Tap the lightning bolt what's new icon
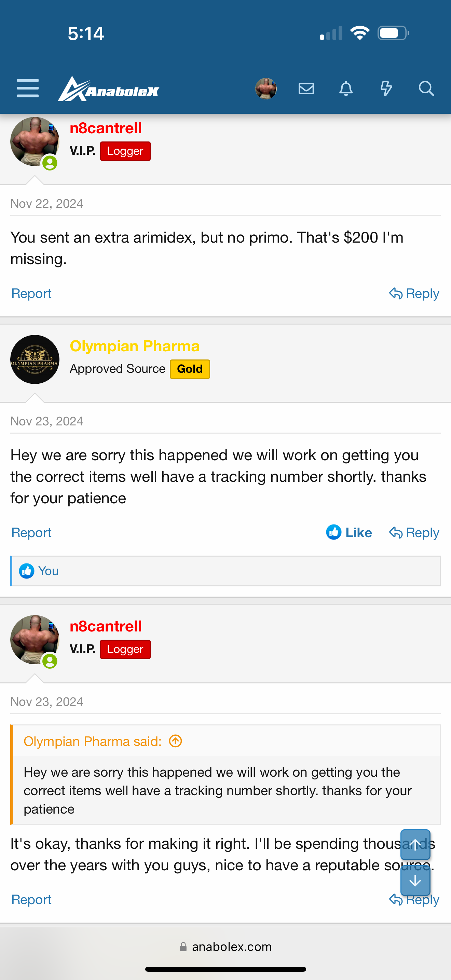The width and height of the screenshot is (451, 980). click(386, 89)
